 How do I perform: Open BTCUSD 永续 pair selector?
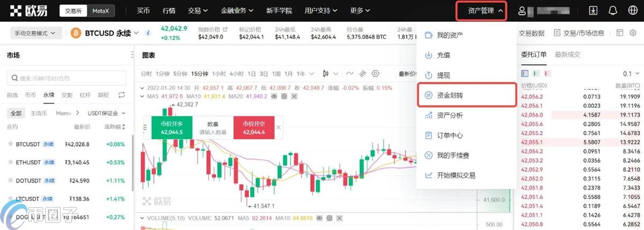(x=111, y=33)
